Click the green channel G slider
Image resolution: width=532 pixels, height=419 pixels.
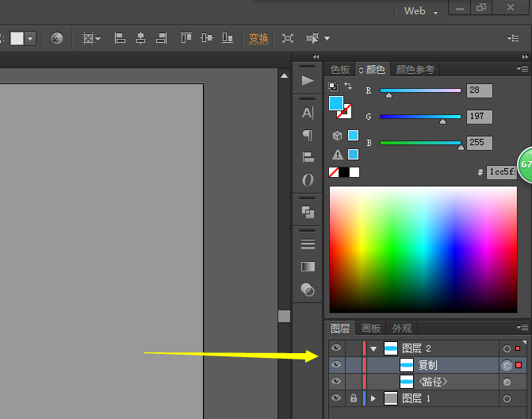pyautogui.click(x=420, y=117)
